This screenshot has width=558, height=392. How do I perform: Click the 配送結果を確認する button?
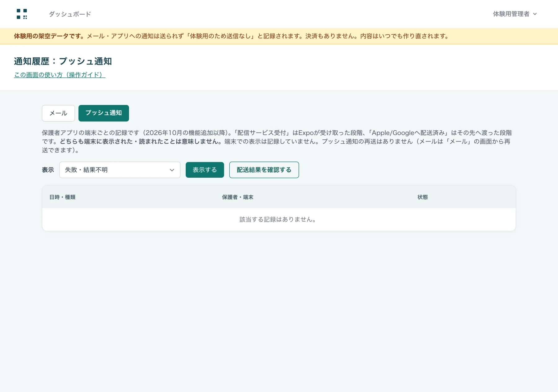264,170
